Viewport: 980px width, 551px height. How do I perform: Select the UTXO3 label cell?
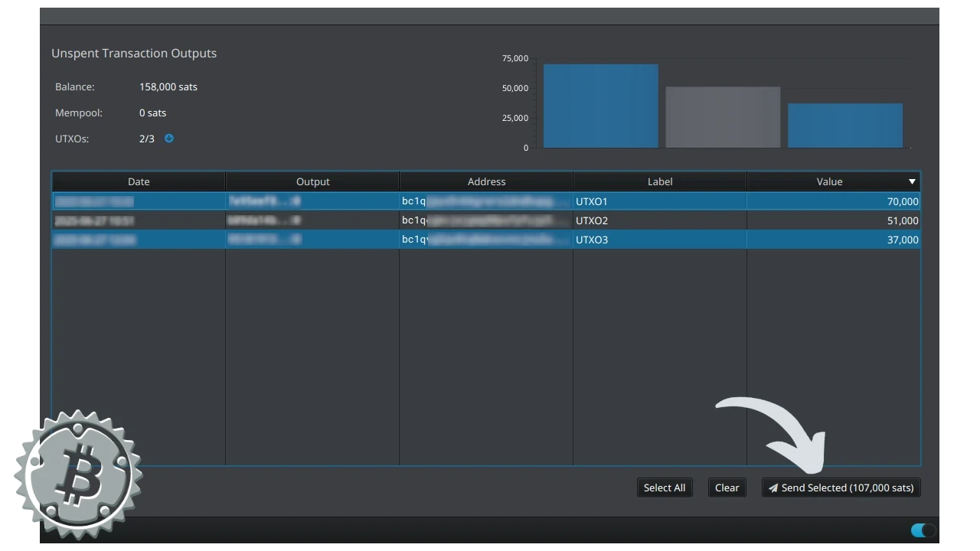tap(660, 240)
